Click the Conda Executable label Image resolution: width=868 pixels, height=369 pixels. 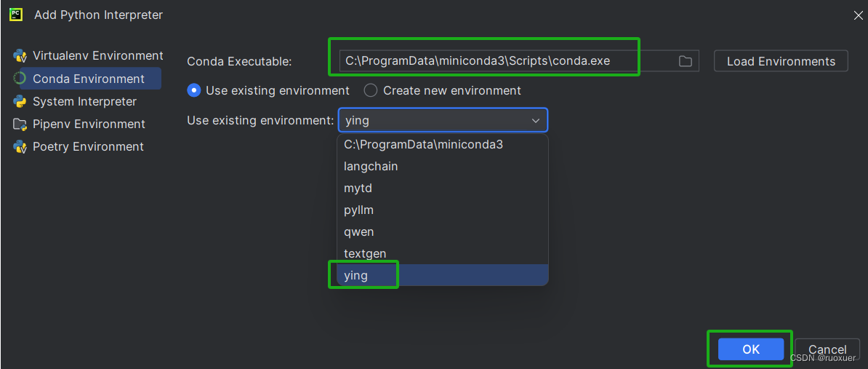click(239, 61)
